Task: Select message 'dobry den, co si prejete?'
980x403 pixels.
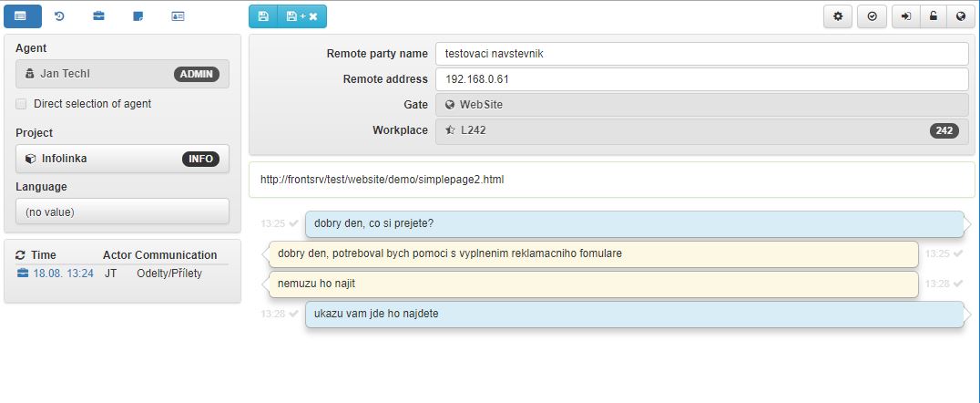Action: [635, 223]
